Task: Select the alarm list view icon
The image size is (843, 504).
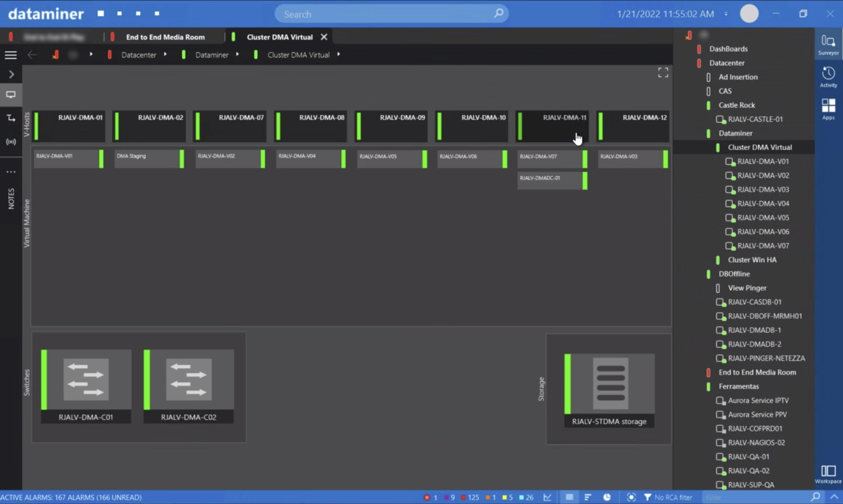Action: tap(569, 497)
